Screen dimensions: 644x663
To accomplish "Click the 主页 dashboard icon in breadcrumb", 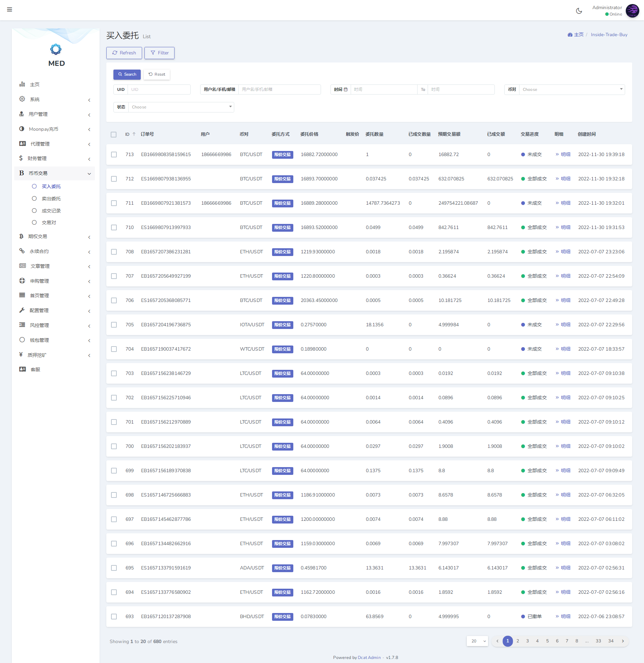I will pos(570,35).
